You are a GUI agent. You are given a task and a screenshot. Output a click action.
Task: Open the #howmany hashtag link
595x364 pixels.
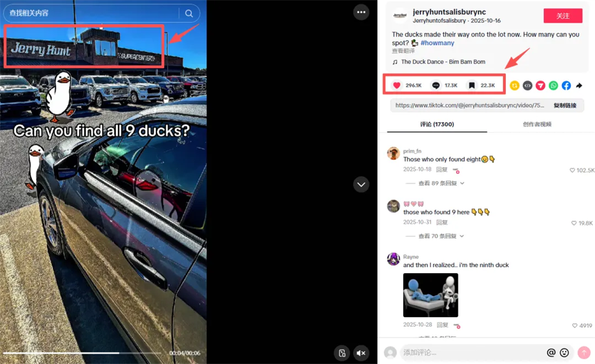[437, 43]
